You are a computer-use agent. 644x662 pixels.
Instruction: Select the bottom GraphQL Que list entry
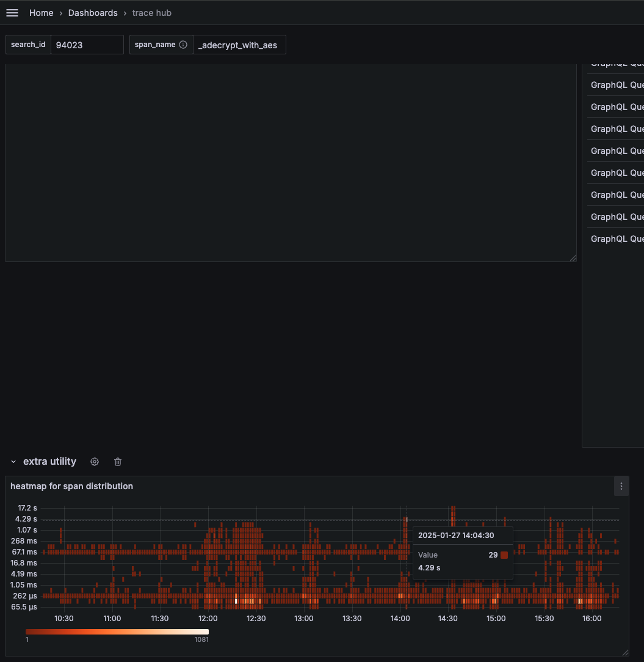617,239
